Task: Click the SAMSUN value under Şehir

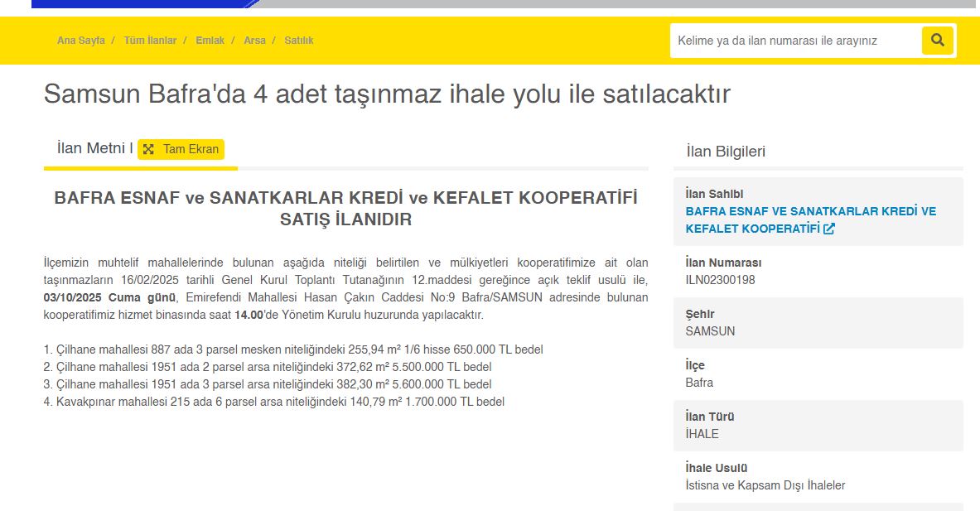Action: [710, 331]
